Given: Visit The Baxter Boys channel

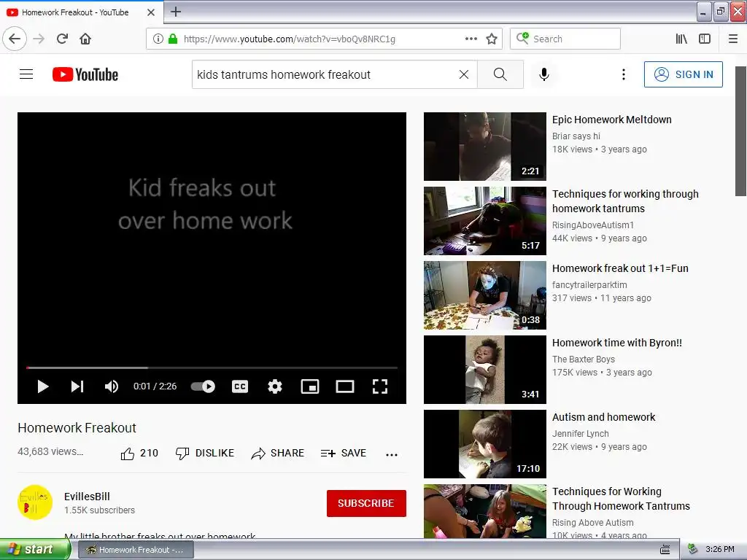Looking at the screenshot, I should pyautogui.click(x=583, y=359).
